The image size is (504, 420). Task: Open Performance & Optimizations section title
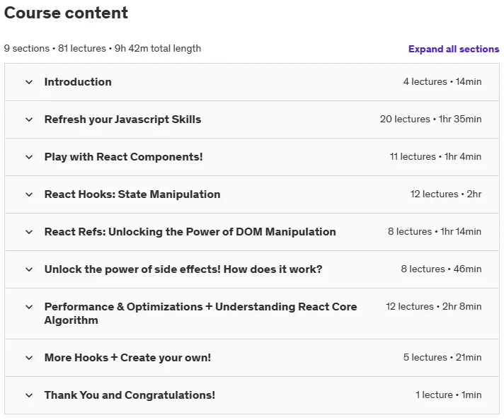click(x=200, y=313)
